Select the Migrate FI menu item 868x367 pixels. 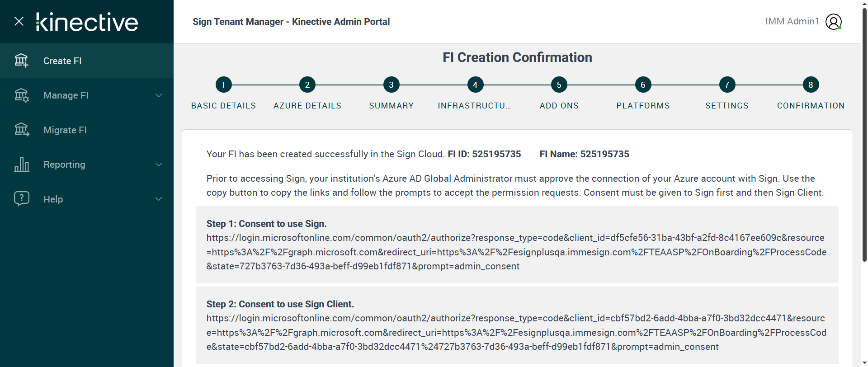coord(65,130)
